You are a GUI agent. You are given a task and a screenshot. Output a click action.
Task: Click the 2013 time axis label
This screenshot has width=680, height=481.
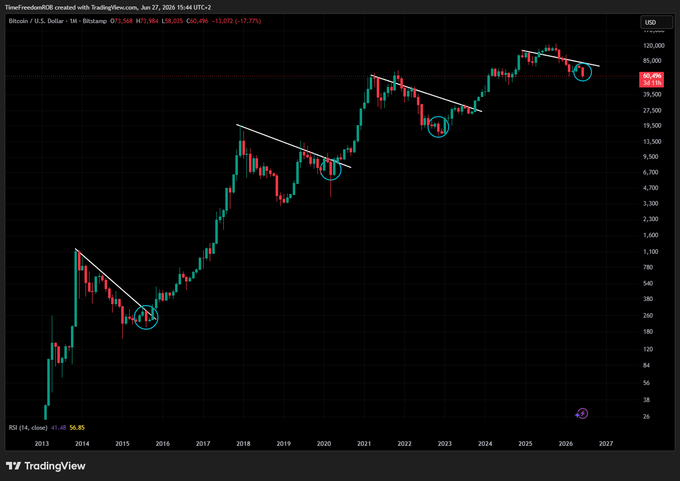pos(41,444)
